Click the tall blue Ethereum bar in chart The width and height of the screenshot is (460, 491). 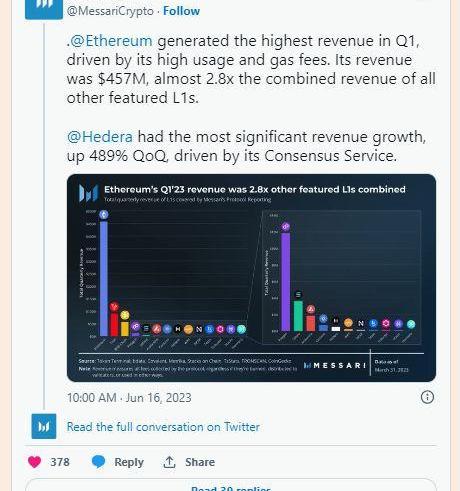(x=104, y=278)
